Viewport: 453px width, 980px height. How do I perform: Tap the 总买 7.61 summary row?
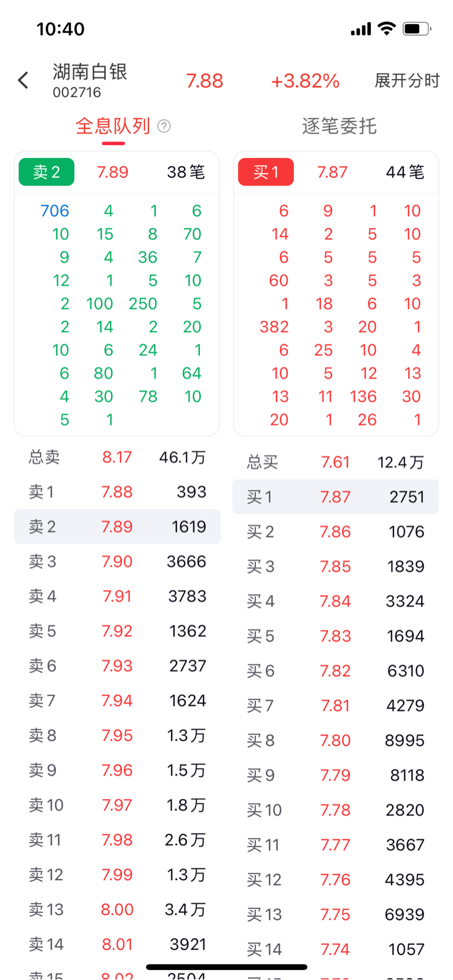click(335, 463)
